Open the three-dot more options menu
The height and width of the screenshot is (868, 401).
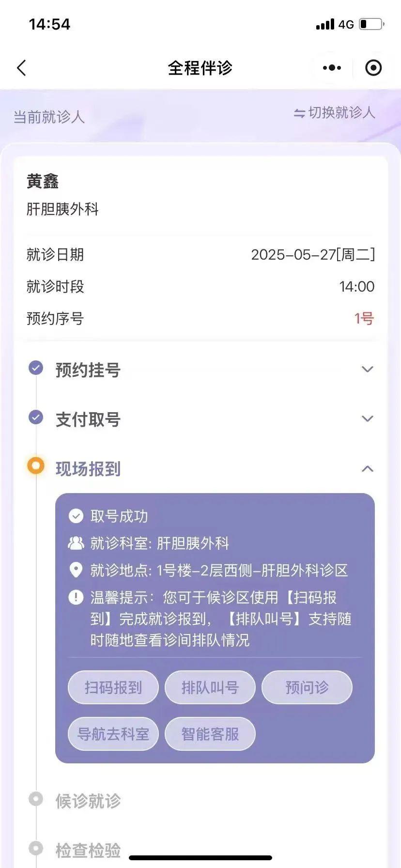(x=332, y=68)
